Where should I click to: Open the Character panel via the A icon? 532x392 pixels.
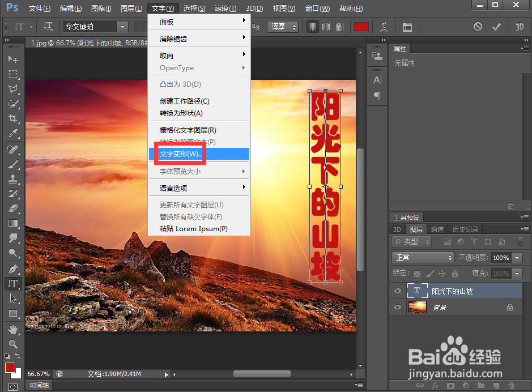coord(377,80)
